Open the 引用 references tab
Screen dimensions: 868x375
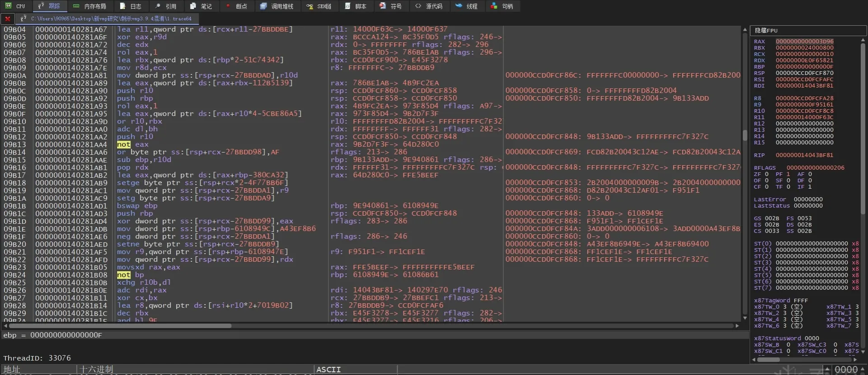166,6
